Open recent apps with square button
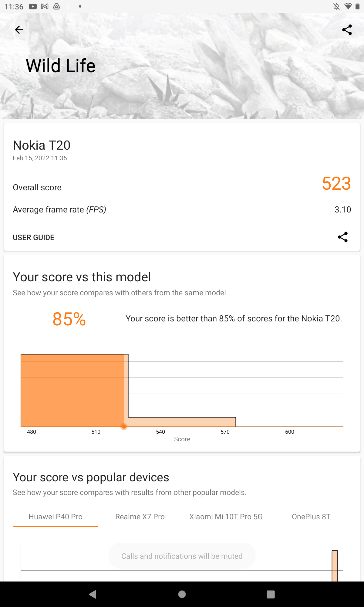Viewport: 364px width, 607px height. point(271,594)
